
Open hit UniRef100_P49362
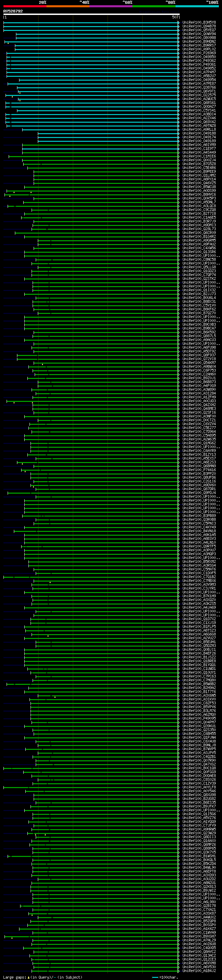point(199,60)
